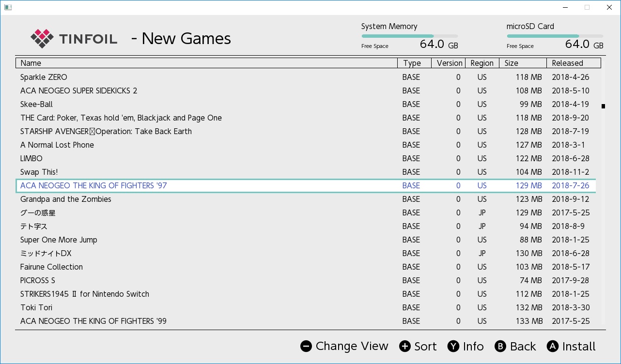
Task: Select A Normal Lost Phone
Action: click(x=306, y=145)
